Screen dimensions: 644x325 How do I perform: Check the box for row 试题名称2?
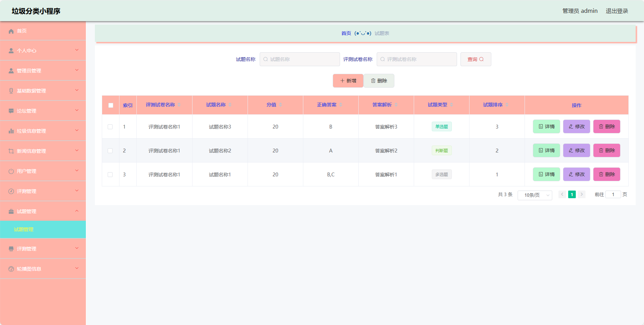point(110,151)
